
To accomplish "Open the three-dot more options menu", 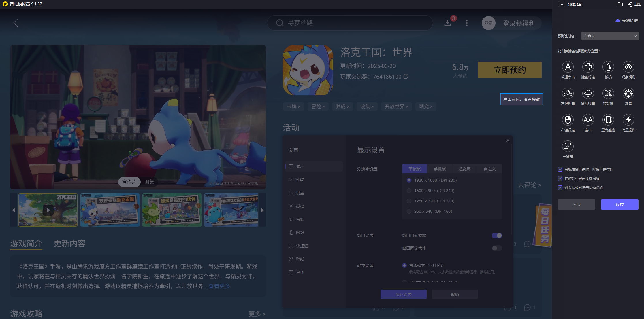I will pyautogui.click(x=467, y=23).
